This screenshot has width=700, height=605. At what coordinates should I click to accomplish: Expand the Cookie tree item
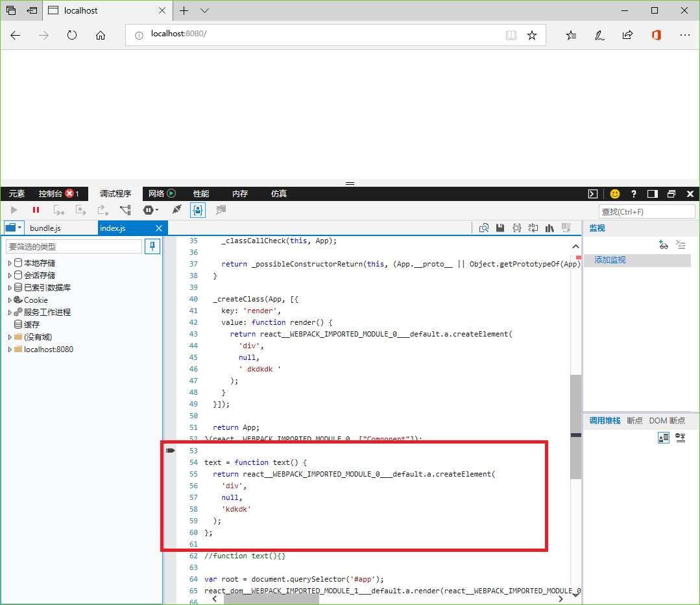click(x=9, y=299)
